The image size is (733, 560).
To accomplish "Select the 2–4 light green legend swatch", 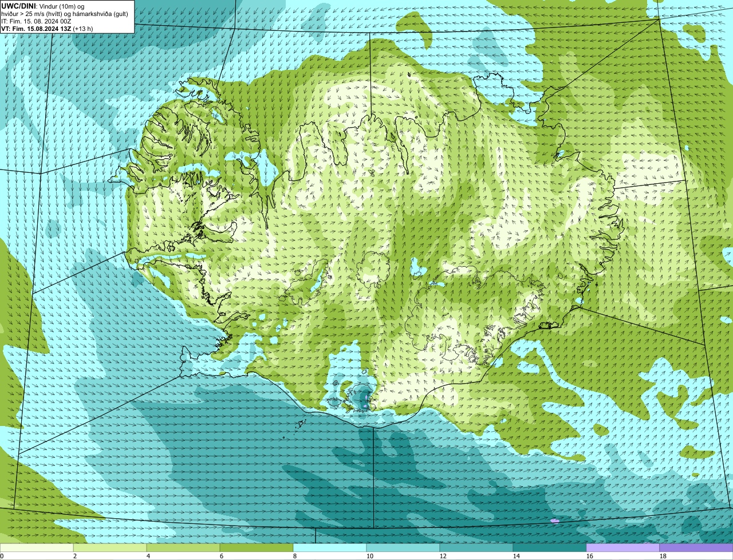I will pyautogui.click(x=110, y=547).
